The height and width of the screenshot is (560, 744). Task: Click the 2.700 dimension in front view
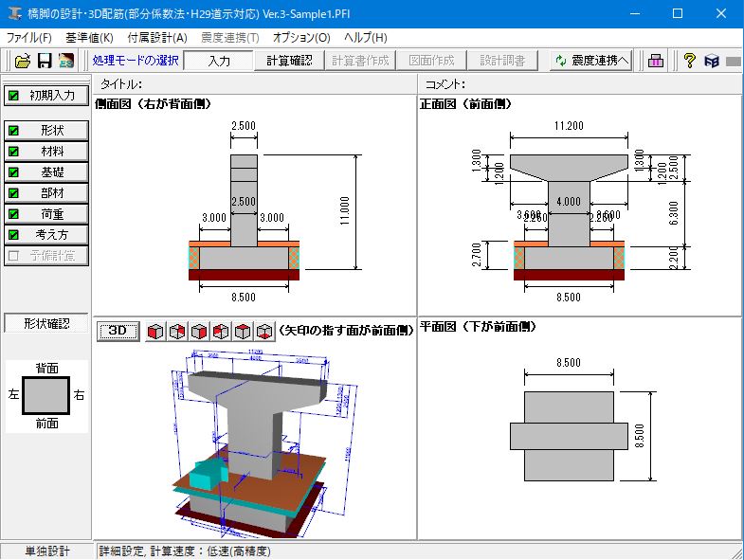477,255
